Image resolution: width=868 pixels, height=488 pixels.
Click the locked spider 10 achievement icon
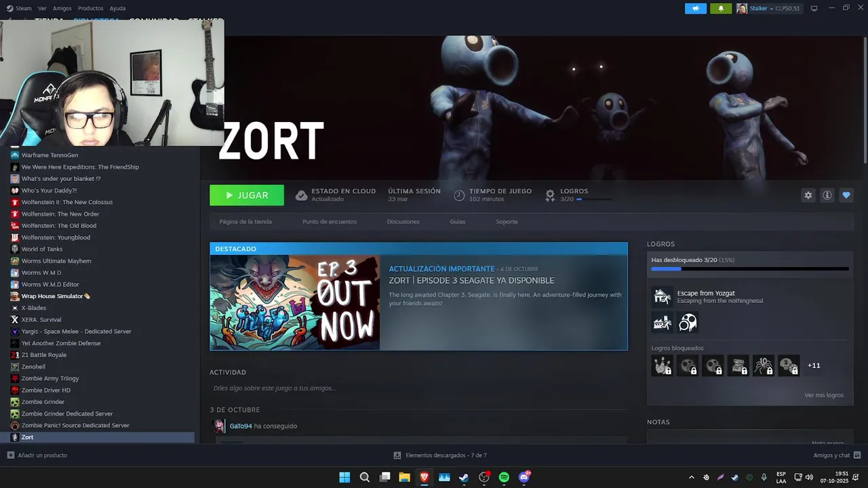(x=763, y=365)
